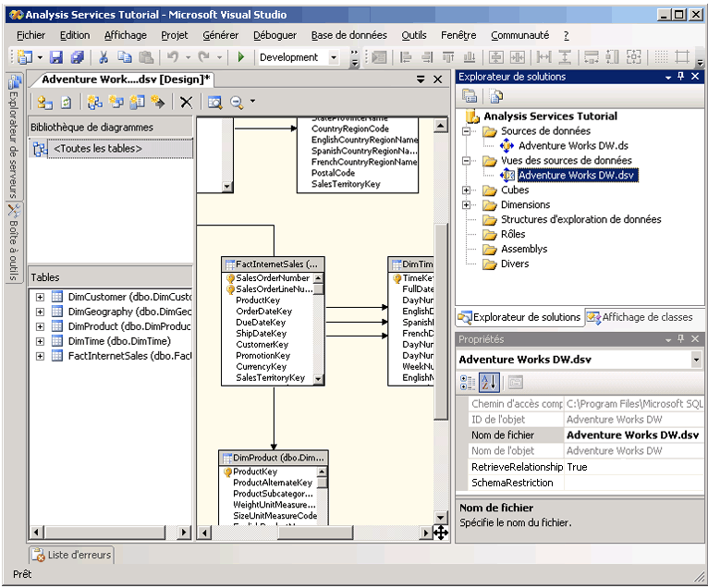Click the Refresh data source view icon
Screen dimensions: 708x588
(x=66, y=103)
